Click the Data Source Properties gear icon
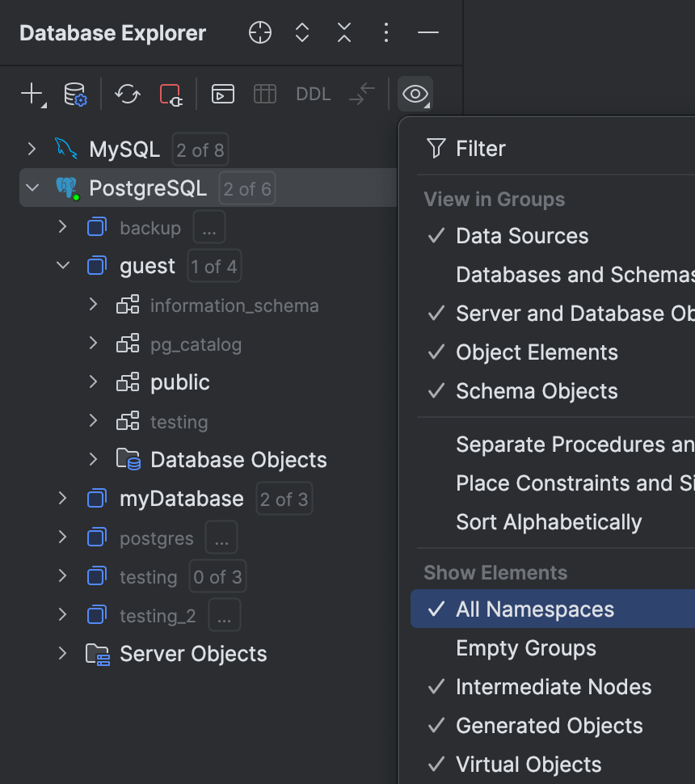The height and width of the screenshot is (784, 695). point(71,93)
